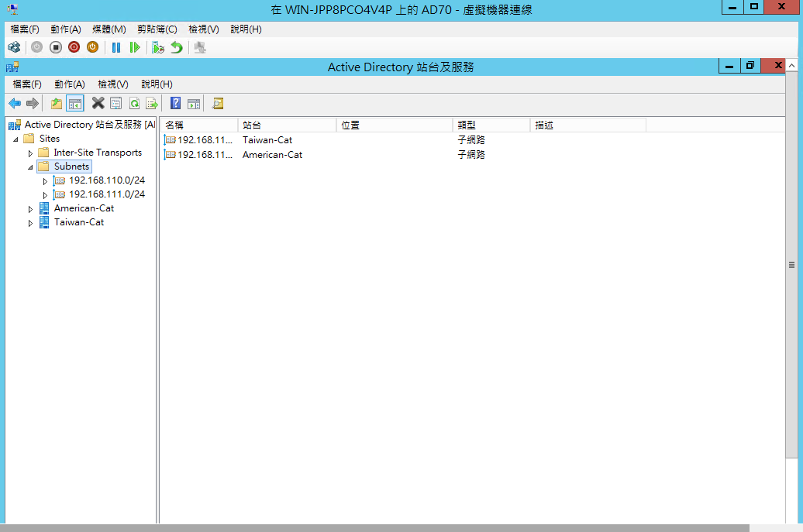
Task: Open the outer 檔案(F) menu of VM connection
Action: [25, 29]
